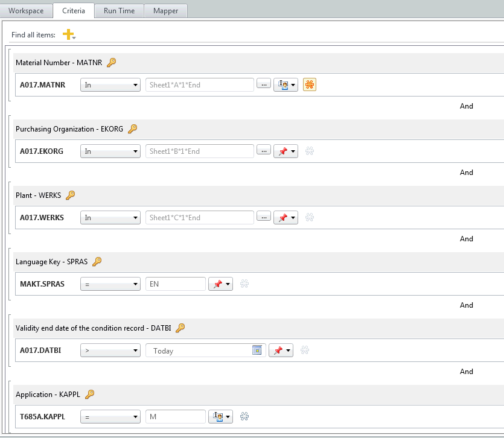Click the And connector below the Language Key group
The width and height of the screenshot is (504, 438).
pos(467,305)
